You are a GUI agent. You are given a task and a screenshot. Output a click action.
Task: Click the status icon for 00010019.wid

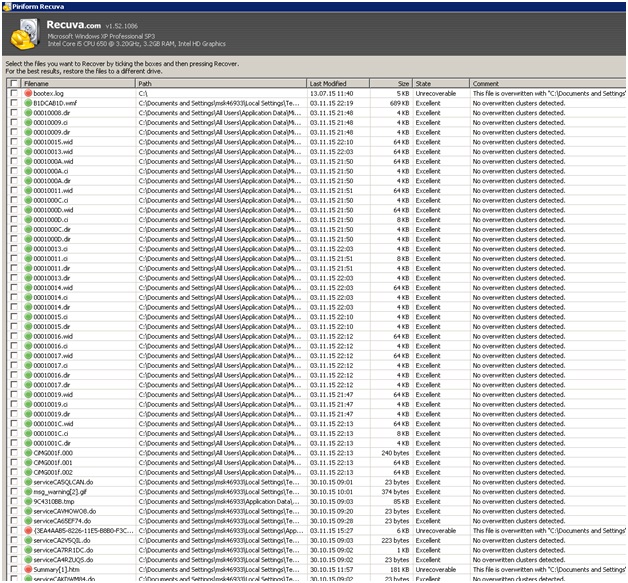[28, 394]
